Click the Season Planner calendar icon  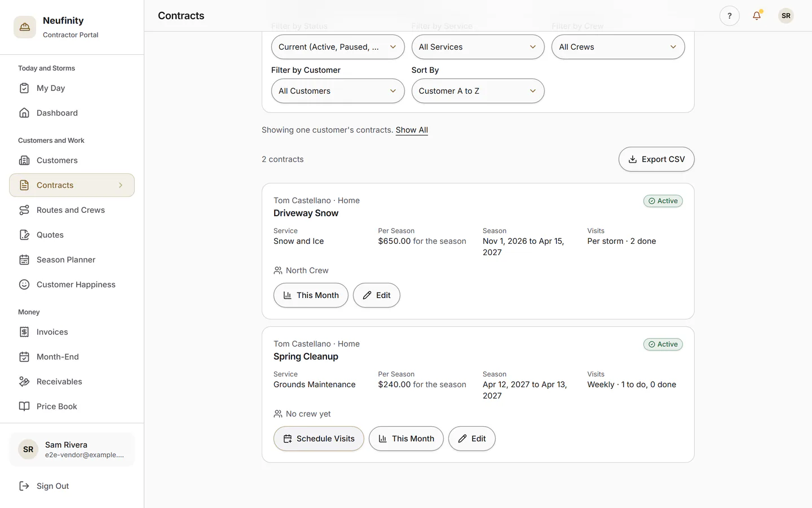(x=24, y=260)
